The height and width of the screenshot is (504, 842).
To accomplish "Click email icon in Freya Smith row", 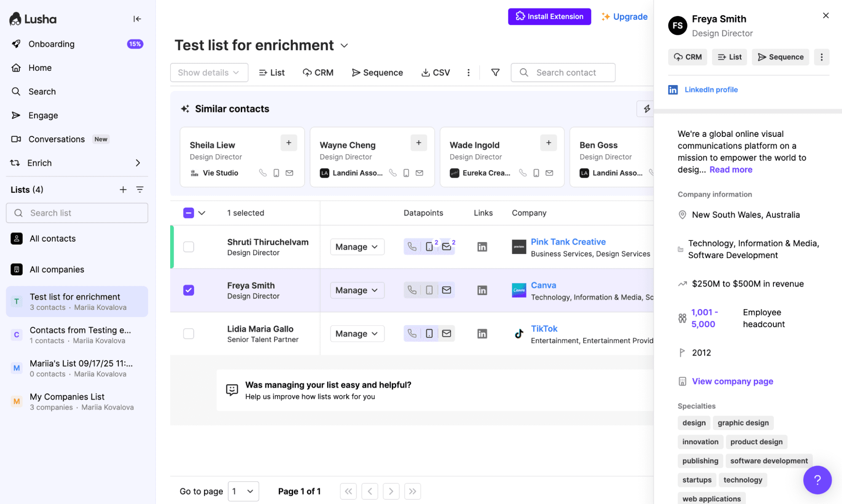I will pos(446,290).
